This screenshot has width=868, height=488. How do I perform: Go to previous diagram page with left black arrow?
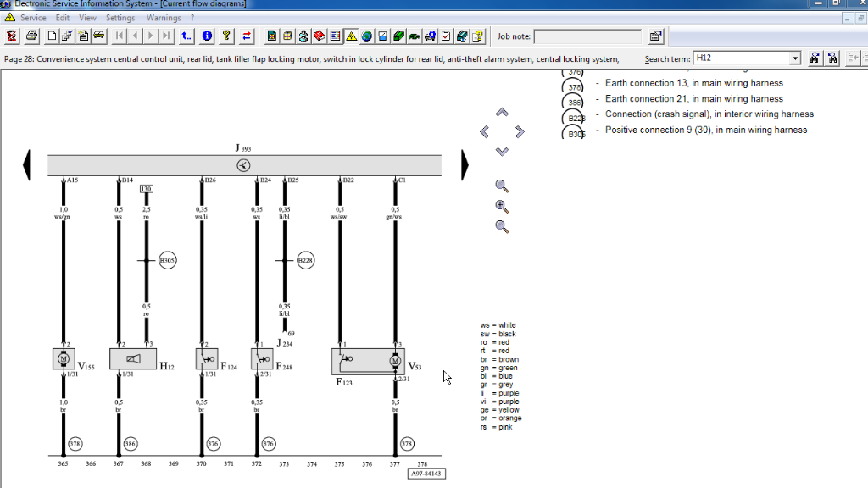pyautogui.click(x=26, y=164)
